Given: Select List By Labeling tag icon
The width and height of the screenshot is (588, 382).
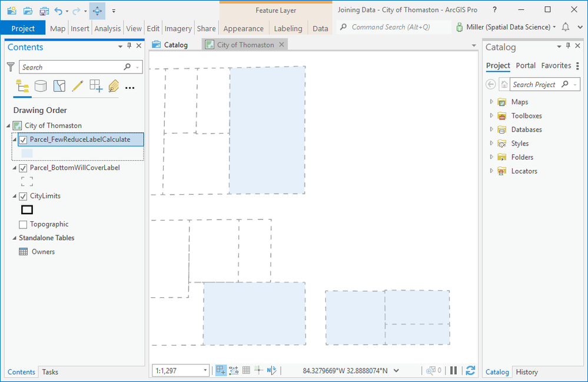Looking at the screenshot, I should click(114, 86).
